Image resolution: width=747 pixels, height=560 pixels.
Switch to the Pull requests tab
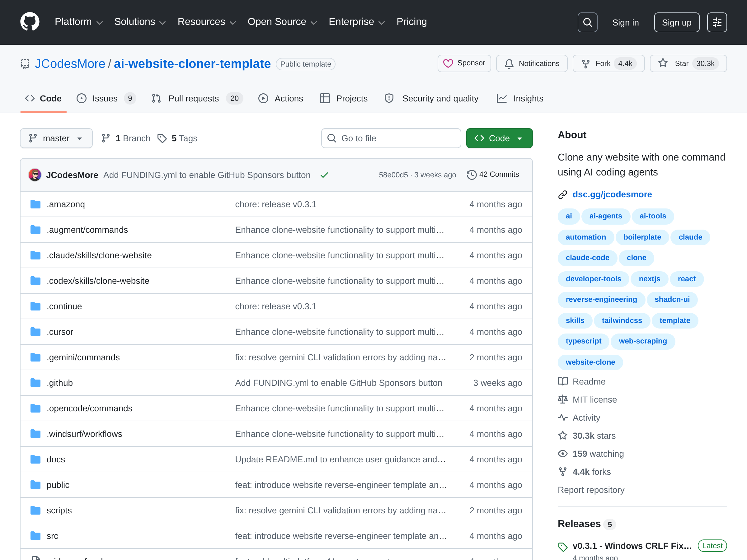tap(197, 99)
